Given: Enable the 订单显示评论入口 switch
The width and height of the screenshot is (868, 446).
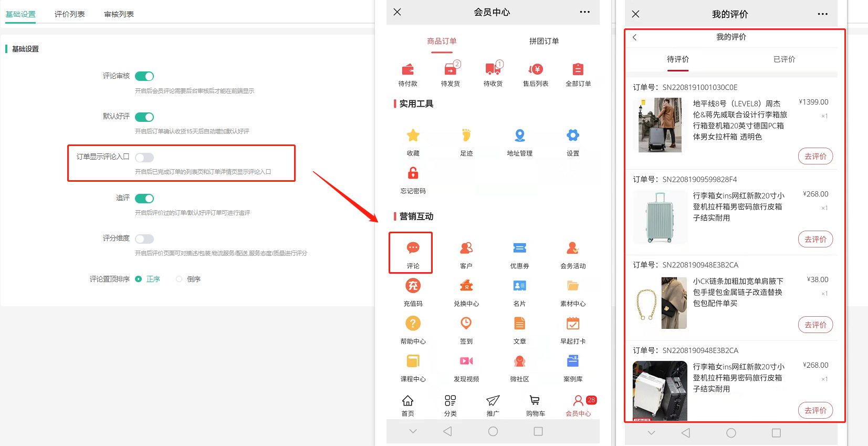Looking at the screenshot, I should pos(144,158).
